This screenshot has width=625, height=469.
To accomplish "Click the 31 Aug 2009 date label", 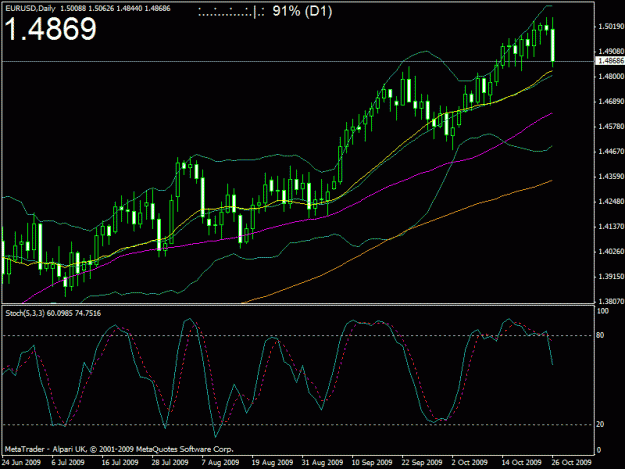I will pyautogui.click(x=322, y=462).
